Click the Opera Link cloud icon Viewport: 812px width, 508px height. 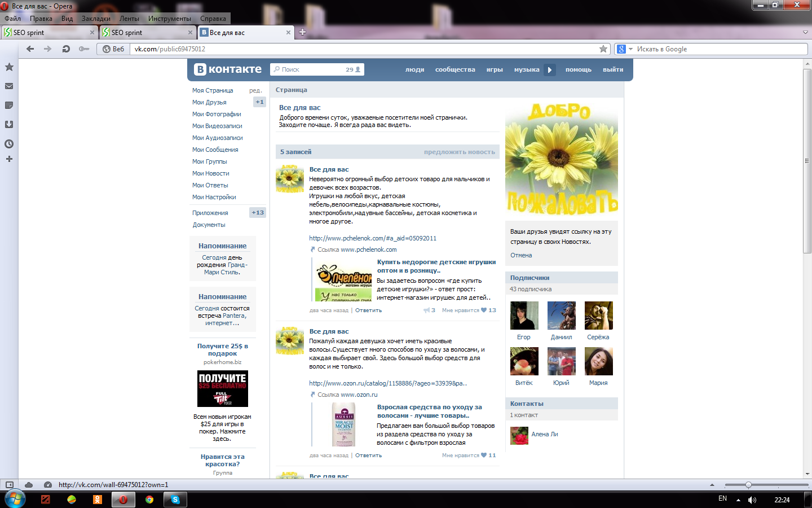coord(29,485)
